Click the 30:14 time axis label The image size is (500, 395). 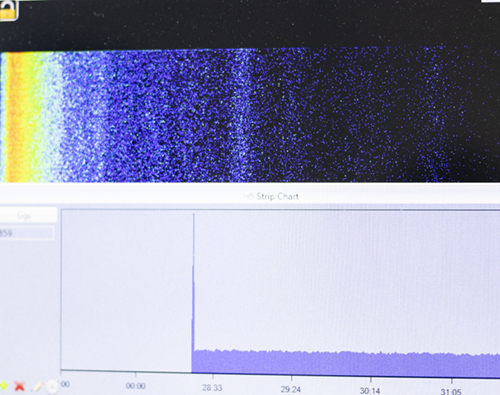pyautogui.click(x=370, y=390)
